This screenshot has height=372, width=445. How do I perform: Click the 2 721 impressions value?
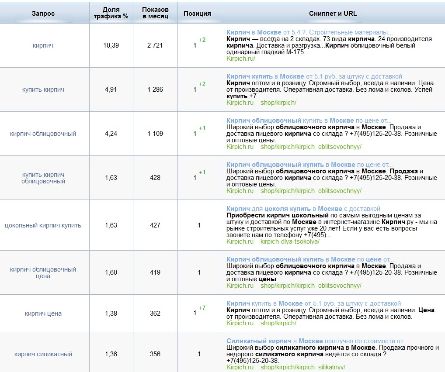tap(155, 46)
